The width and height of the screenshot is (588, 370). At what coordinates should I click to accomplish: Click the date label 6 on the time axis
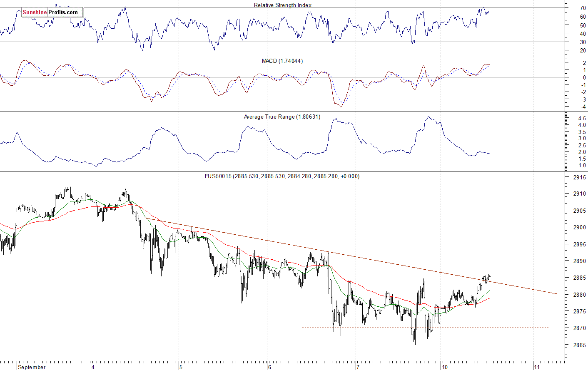(269, 367)
